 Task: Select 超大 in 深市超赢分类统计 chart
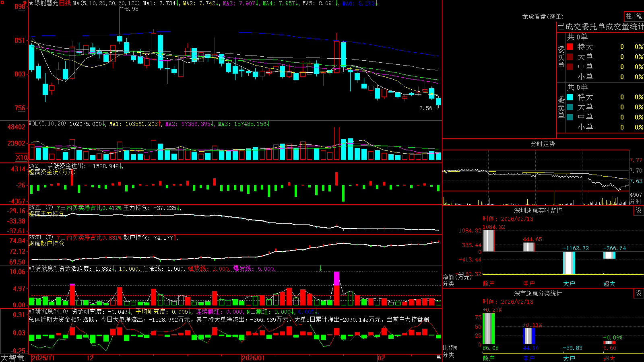coord(609,358)
